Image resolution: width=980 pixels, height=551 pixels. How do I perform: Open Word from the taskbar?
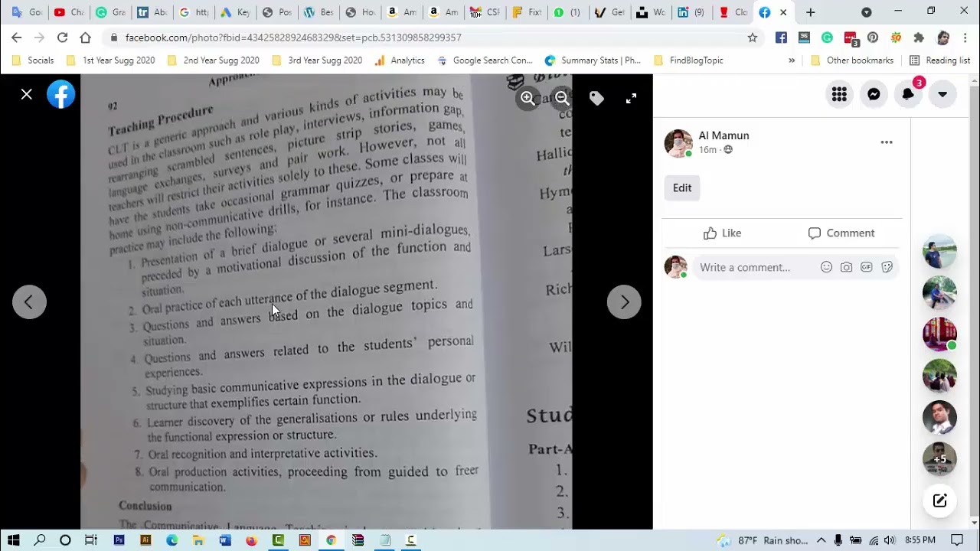pyautogui.click(x=224, y=540)
